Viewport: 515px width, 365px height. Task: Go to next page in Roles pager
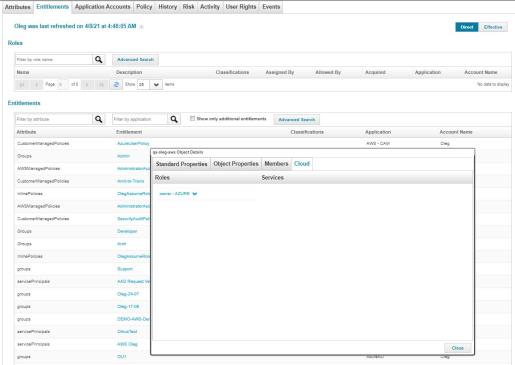87,85
